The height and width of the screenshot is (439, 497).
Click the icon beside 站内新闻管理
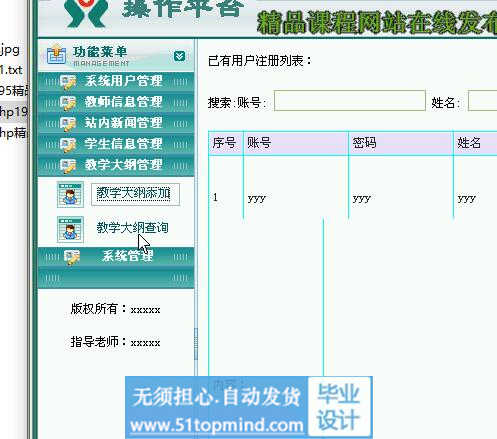pos(68,124)
